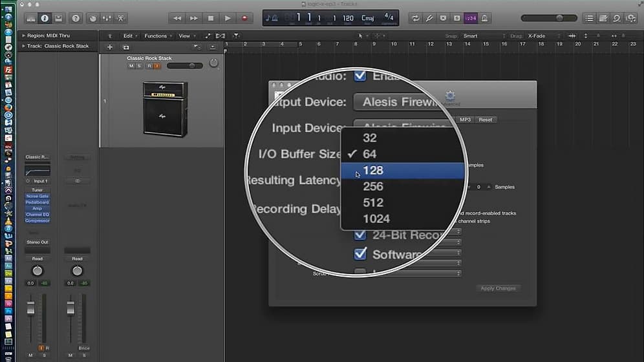Select the amp stack track thumbnail
Viewport: 644px width, 362px height.
[165, 109]
